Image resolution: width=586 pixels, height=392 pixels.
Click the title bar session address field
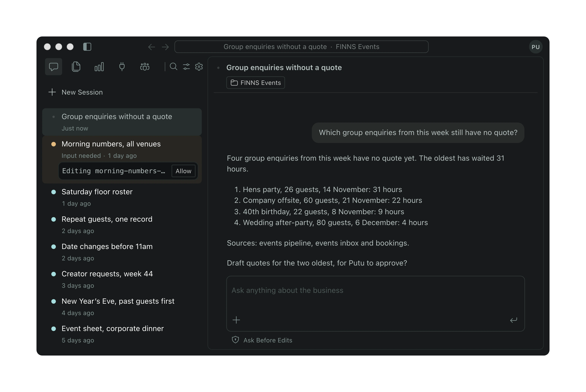pyautogui.click(x=301, y=47)
